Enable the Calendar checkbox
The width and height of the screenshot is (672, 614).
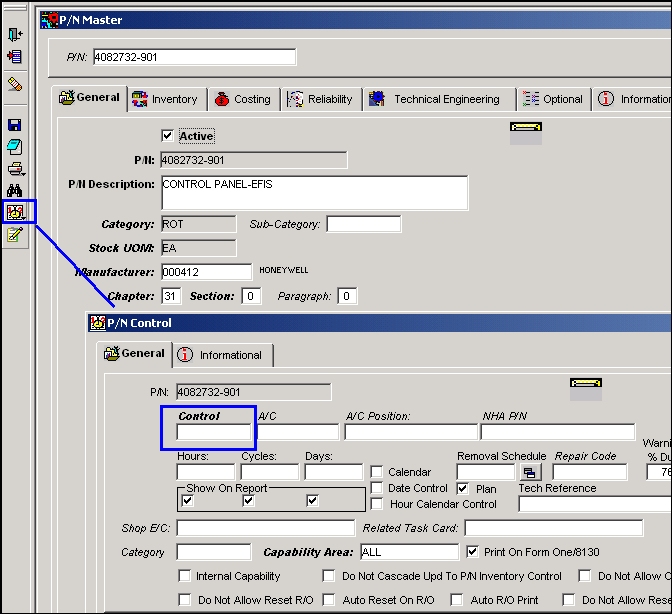(x=376, y=472)
